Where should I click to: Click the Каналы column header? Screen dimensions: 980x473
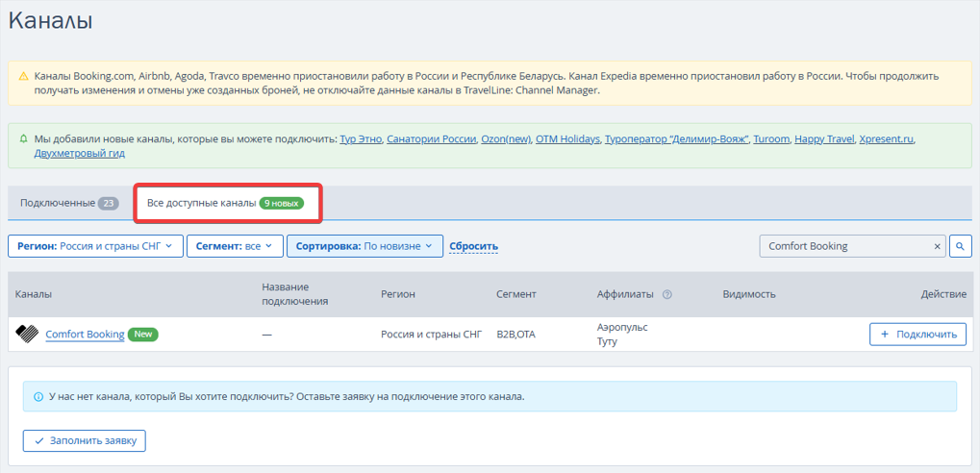[x=34, y=294]
